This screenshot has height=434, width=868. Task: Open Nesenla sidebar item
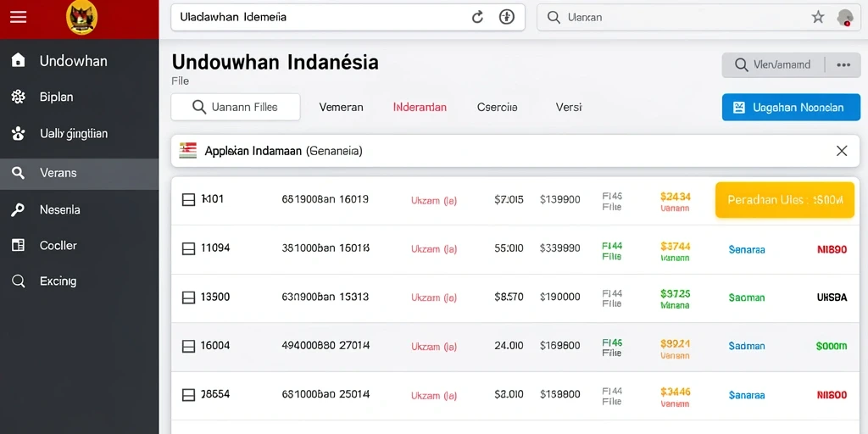(x=79, y=210)
